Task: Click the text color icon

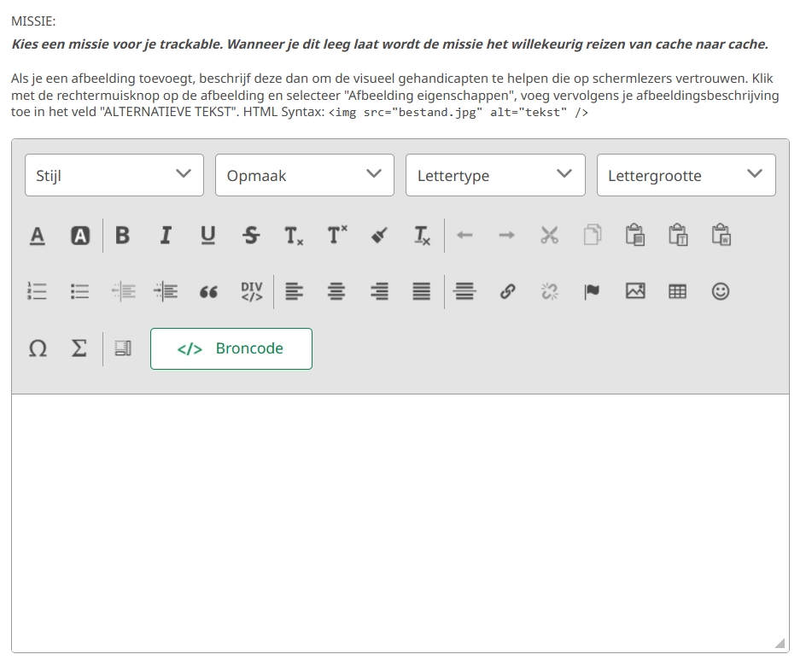Action: pyautogui.click(x=38, y=236)
